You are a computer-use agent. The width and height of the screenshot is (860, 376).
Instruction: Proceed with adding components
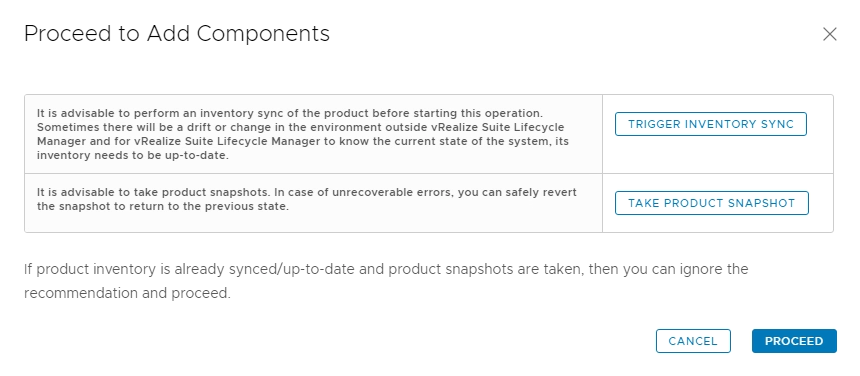click(794, 341)
